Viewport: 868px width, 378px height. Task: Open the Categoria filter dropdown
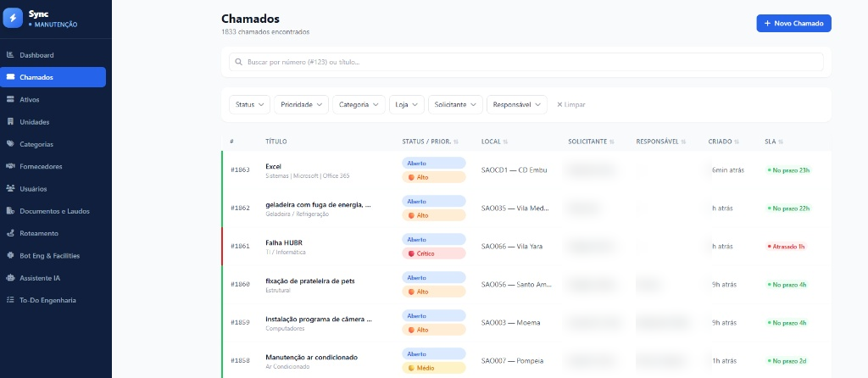click(359, 104)
